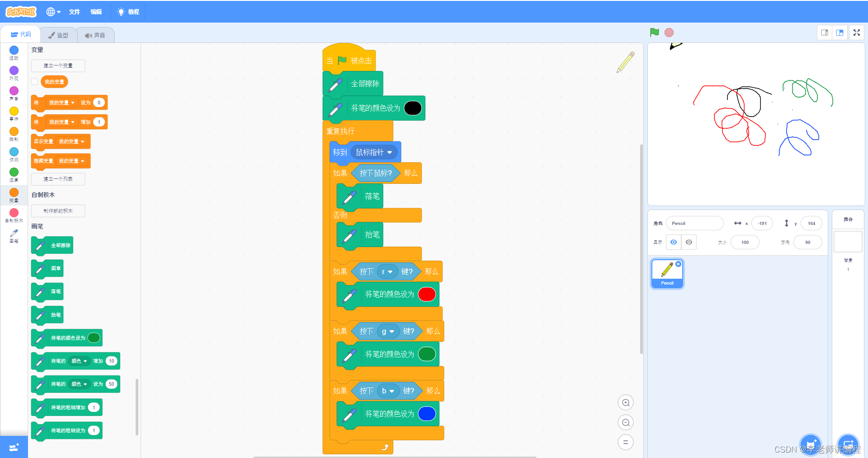868x458 pixels.
Task: Click the sprite name field Pencil
Action: pos(695,223)
